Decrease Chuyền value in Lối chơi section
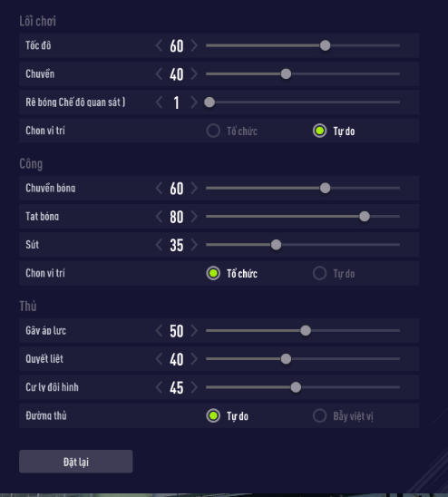This screenshot has height=497, width=448. 160,73
